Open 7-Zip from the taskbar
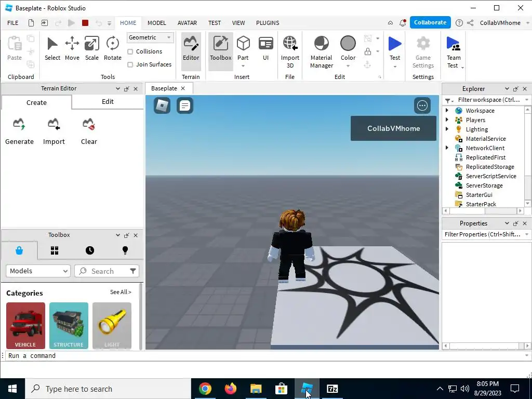 [x=332, y=389]
